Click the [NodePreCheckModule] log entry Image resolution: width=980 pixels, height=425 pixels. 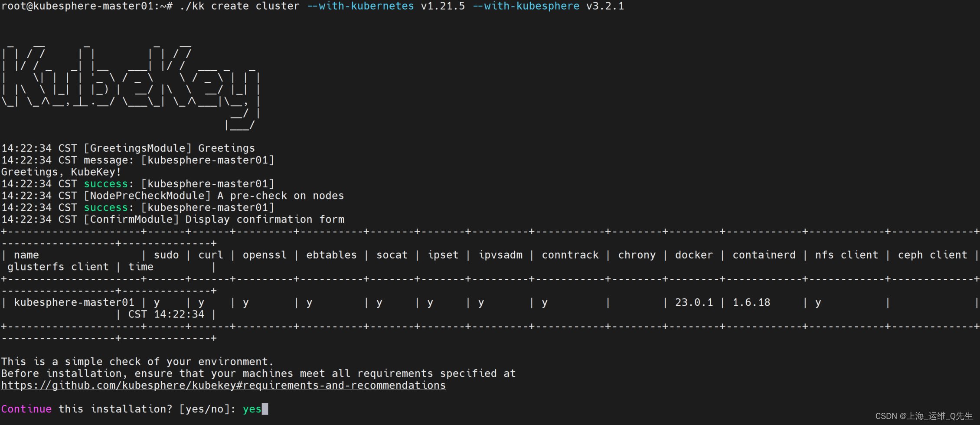(x=173, y=196)
